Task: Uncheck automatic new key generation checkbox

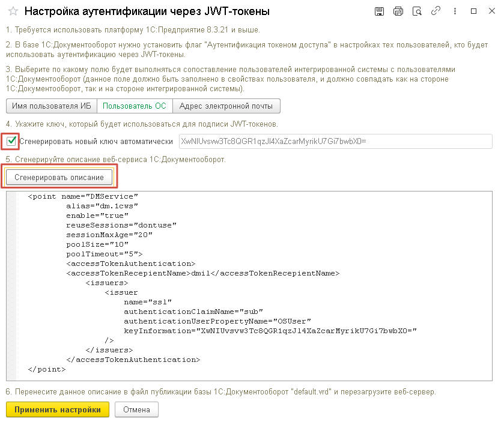Action: click(11, 141)
